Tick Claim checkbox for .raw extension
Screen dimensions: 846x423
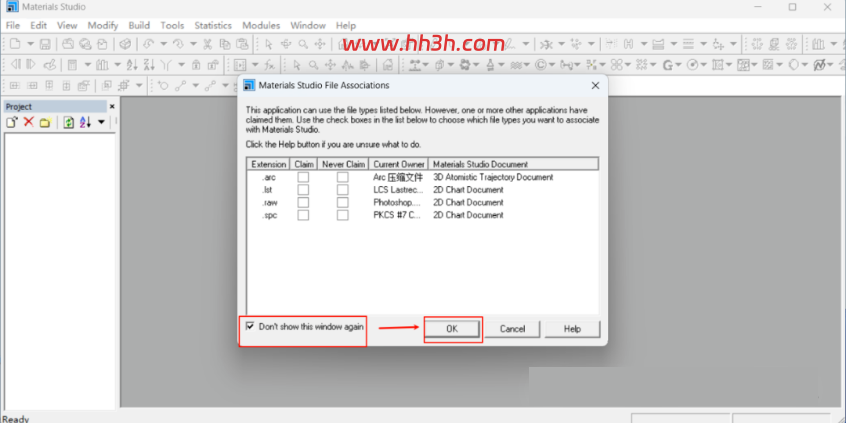(303, 202)
